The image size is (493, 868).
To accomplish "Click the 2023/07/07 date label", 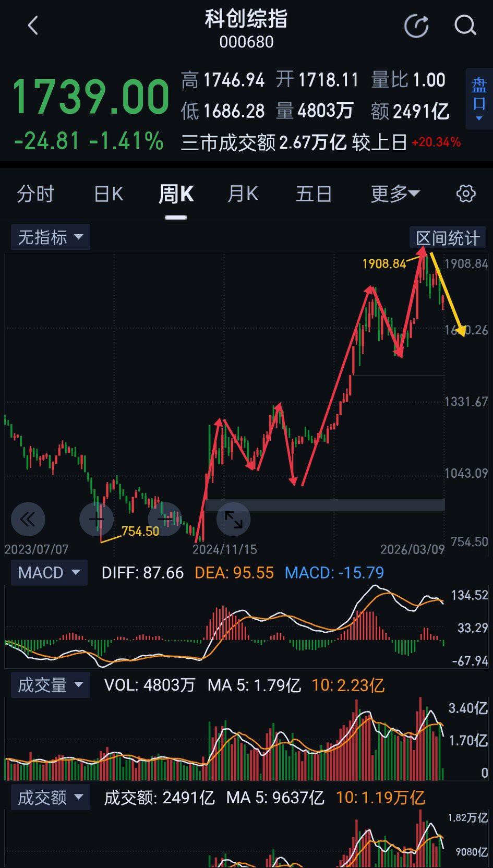I will 37,549.
